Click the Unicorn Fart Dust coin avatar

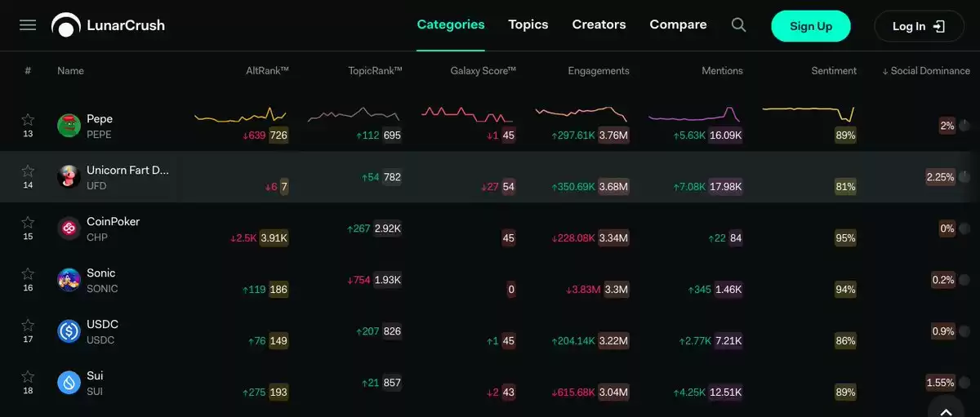point(69,177)
